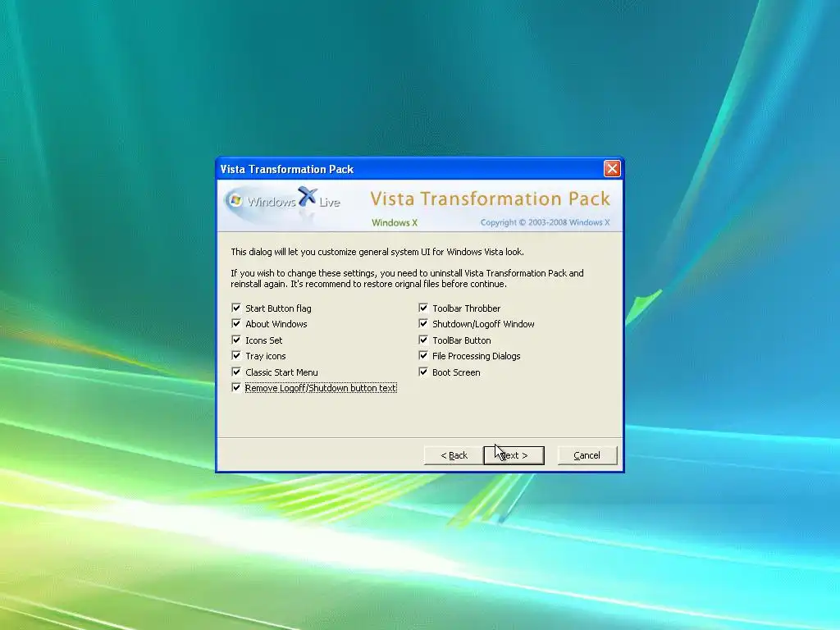The height and width of the screenshot is (630, 840).
Task: Click the Vista Transformation Pack banner heading
Action: click(491, 199)
